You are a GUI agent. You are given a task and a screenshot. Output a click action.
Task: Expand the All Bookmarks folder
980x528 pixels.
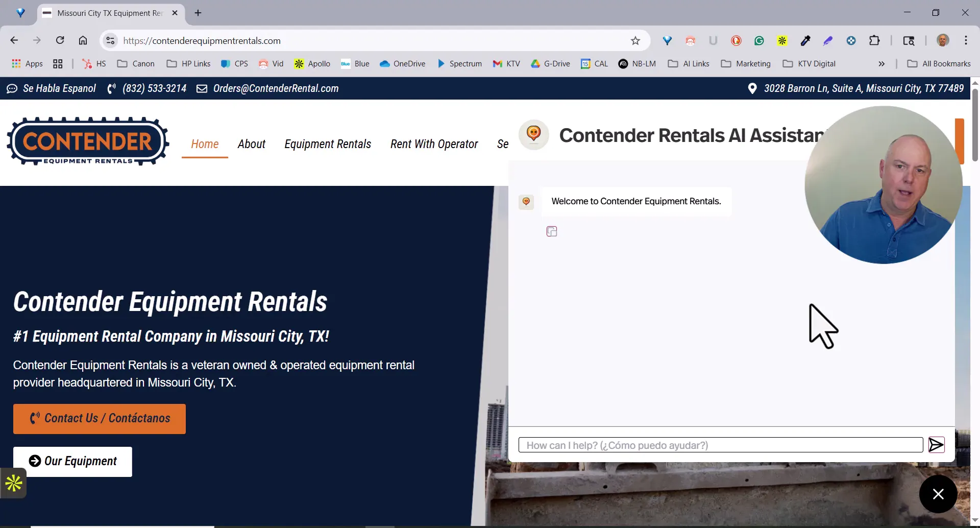(x=939, y=64)
